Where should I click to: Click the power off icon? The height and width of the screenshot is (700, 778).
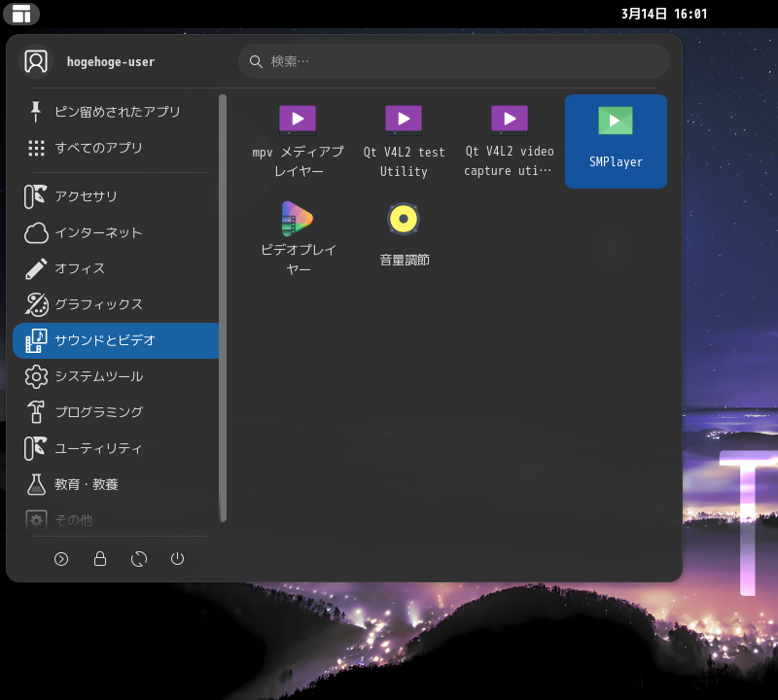pyautogui.click(x=177, y=559)
